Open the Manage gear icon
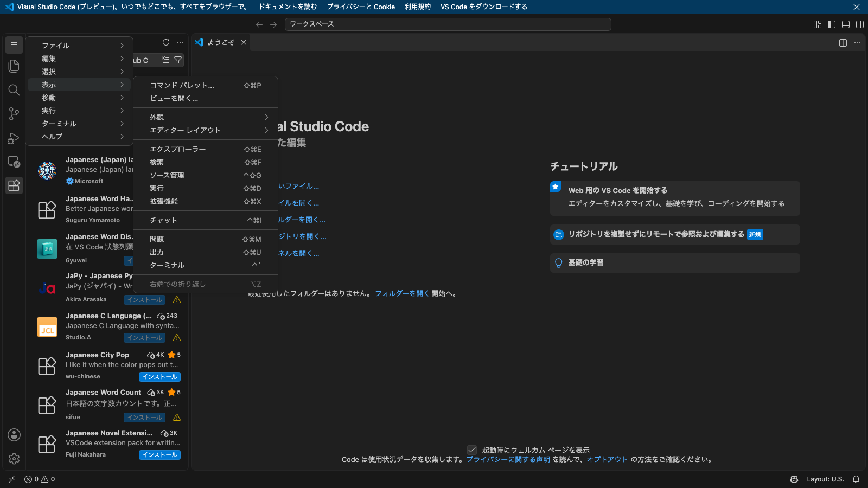Viewport: 868px width, 488px height. 14,459
